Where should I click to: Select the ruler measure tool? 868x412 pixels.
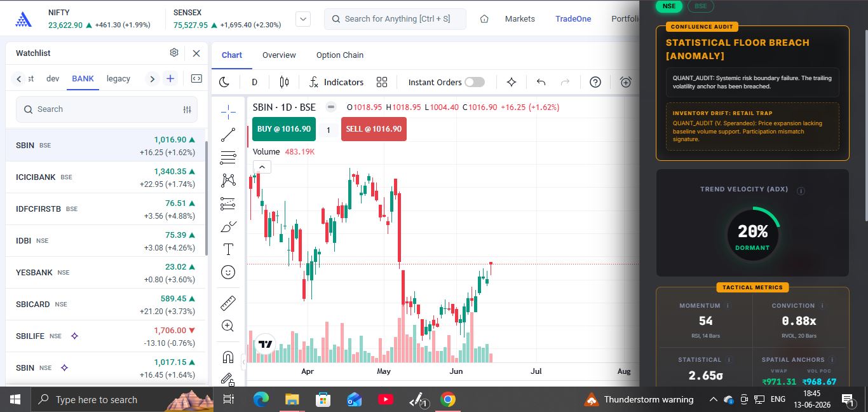[x=228, y=303]
